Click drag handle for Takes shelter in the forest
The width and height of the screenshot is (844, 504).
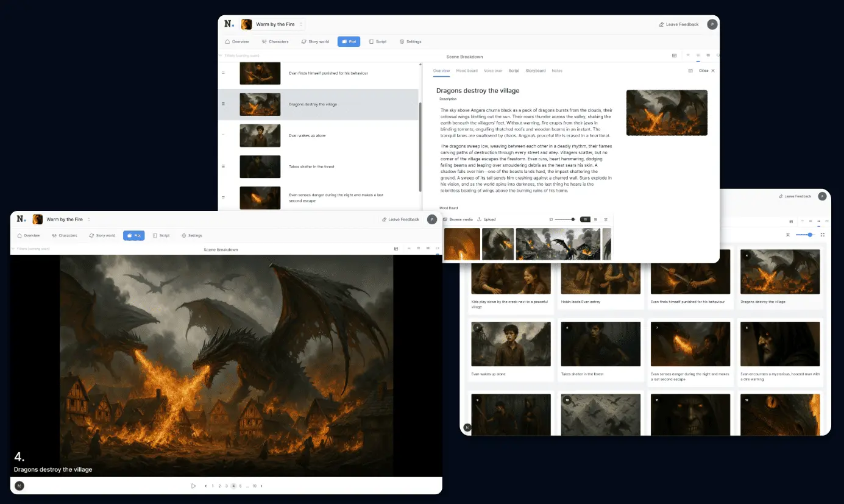(x=223, y=166)
